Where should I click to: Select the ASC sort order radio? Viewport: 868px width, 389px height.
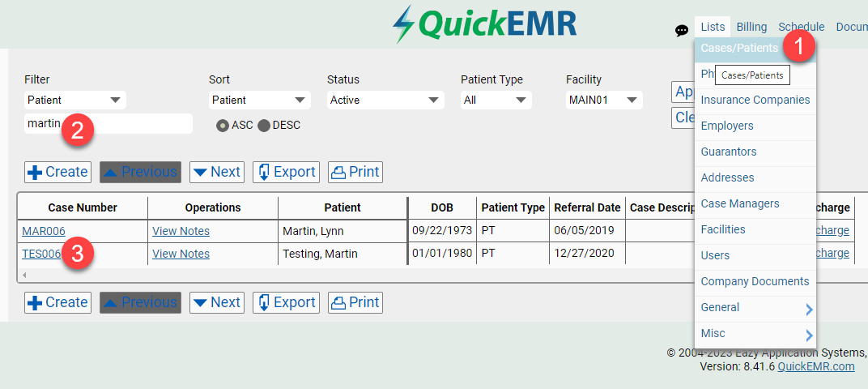(x=223, y=126)
